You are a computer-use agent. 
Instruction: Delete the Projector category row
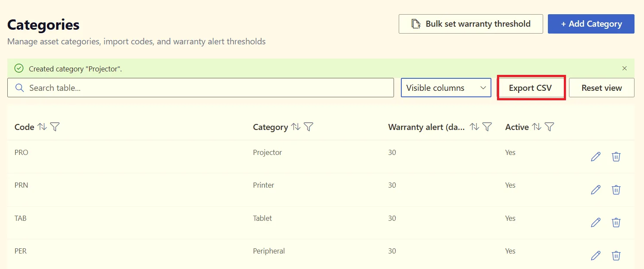point(616,157)
